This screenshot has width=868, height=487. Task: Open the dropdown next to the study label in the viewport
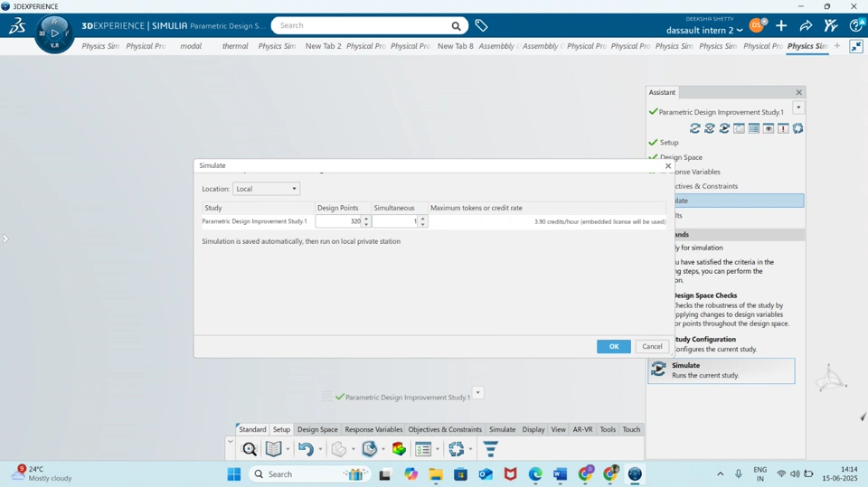(x=477, y=392)
